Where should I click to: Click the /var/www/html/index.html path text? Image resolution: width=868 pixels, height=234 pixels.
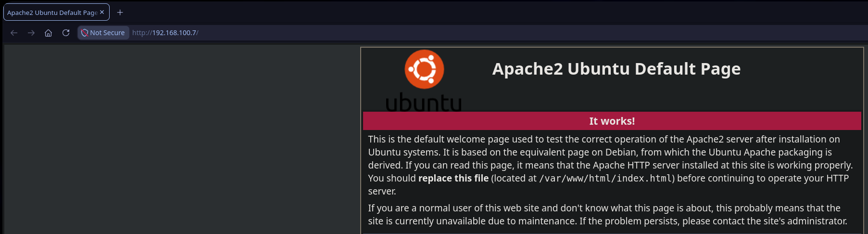tap(605, 178)
